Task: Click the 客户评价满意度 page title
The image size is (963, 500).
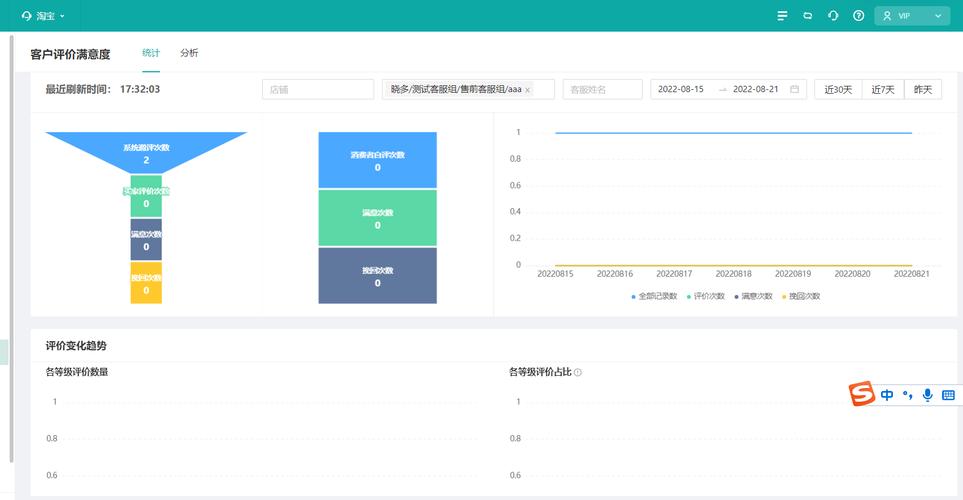Action: click(x=71, y=54)
